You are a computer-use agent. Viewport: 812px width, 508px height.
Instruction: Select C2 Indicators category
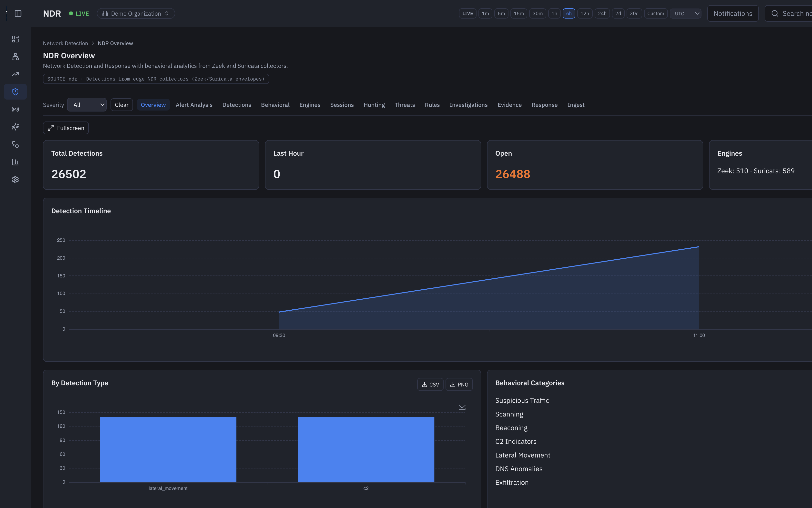coord(516,441)
